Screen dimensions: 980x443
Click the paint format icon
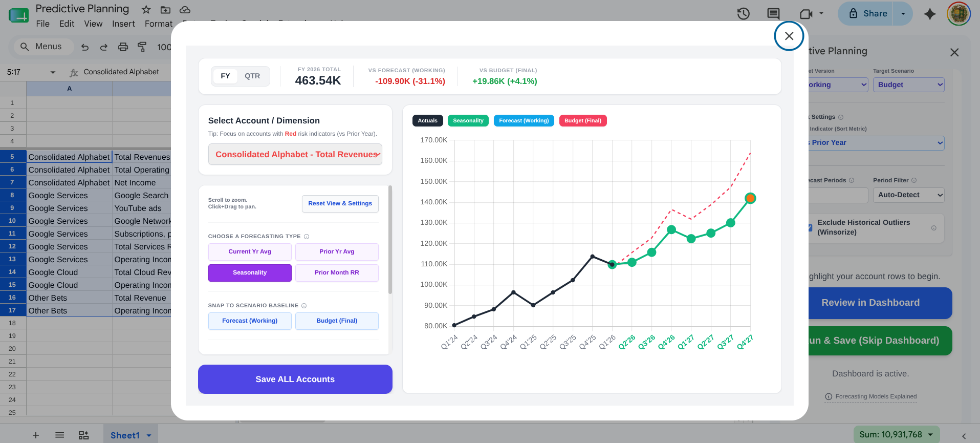142,47
